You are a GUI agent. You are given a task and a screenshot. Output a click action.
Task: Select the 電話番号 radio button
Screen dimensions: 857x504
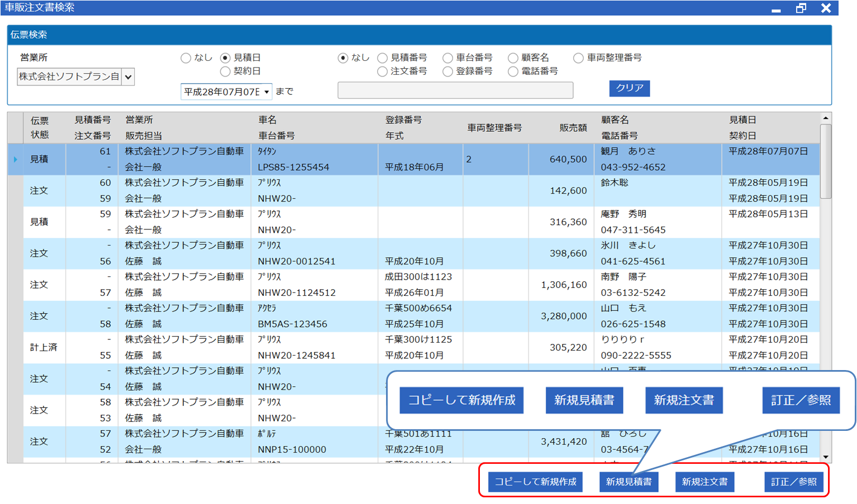(513, 71)
